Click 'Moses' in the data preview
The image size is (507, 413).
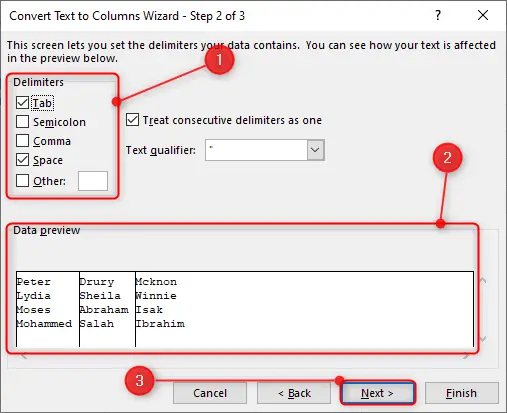(x=34, y=310)
